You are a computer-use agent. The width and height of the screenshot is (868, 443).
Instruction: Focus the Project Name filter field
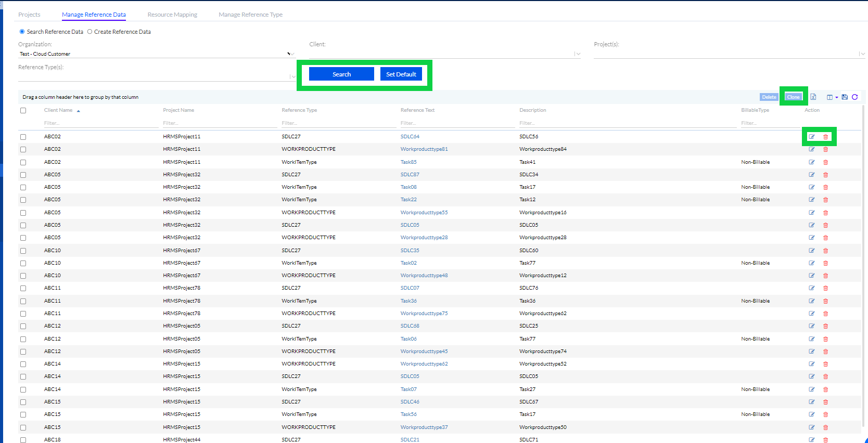click(220, 123)
